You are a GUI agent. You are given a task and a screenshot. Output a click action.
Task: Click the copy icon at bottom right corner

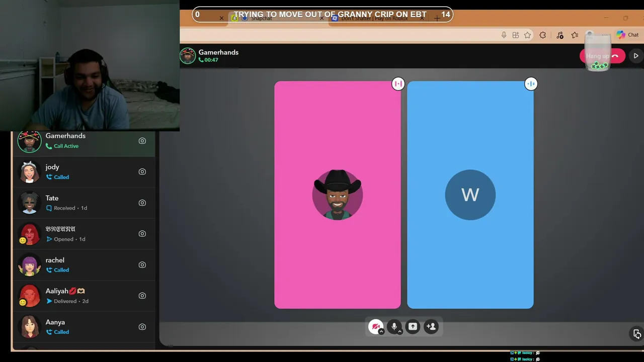pyautogui.click(x=637, y=334)
